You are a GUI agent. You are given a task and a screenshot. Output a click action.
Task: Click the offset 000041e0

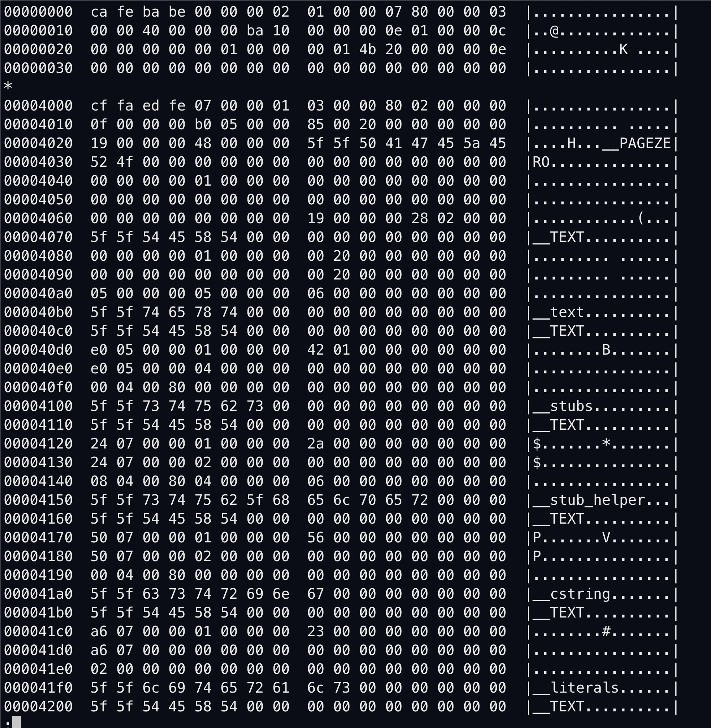click(38, 669)
